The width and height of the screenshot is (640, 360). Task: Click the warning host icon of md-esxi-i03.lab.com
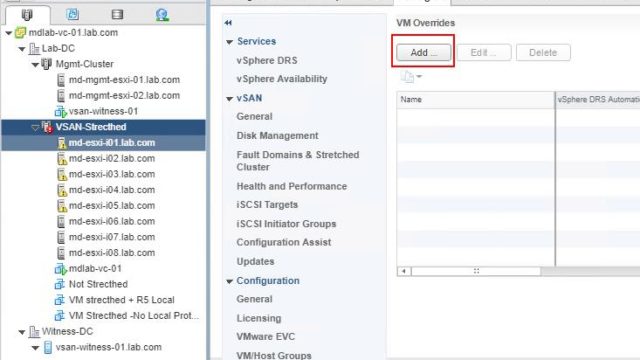pos(62,174)
